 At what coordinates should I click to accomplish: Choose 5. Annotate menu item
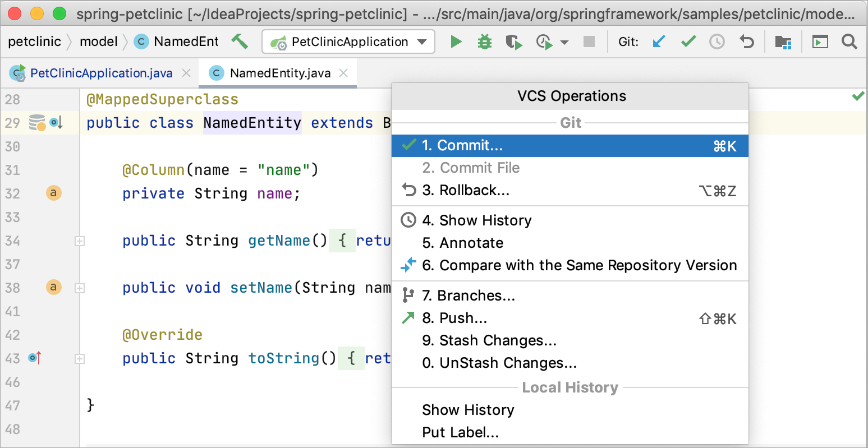click(x=570, y=243)
